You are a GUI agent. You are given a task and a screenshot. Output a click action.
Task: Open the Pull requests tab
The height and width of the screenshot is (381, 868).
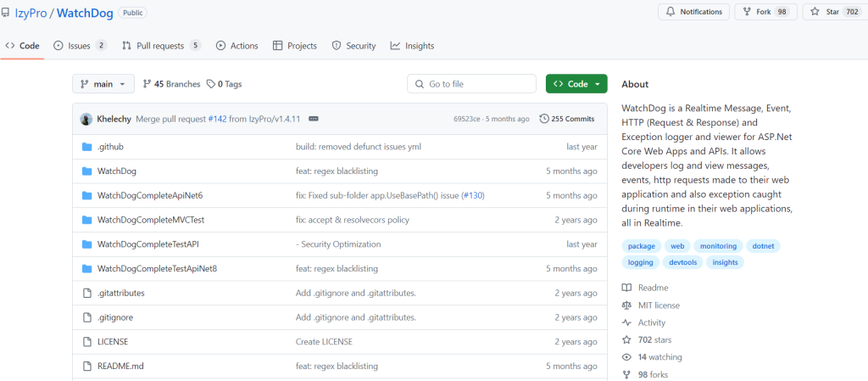(x=162, y=46)
